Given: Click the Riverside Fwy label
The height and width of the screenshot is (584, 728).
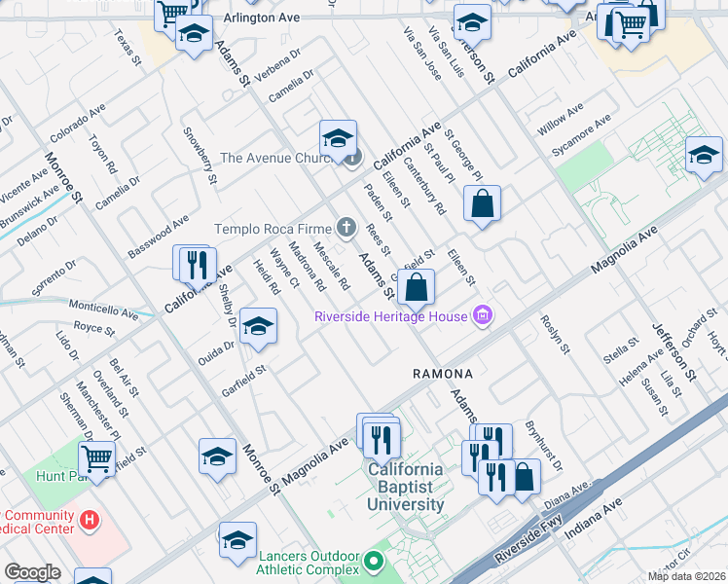Looking at the screenshot, I should (528, 539).
